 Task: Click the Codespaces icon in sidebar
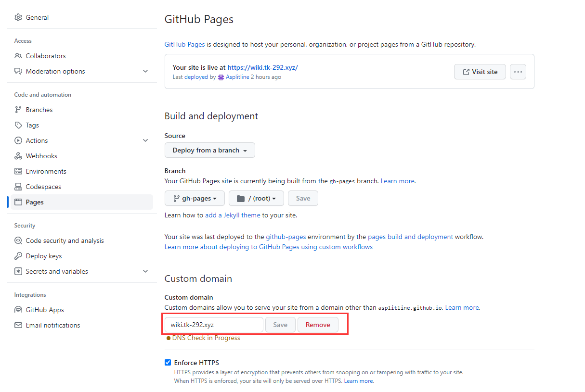point(18,187)
